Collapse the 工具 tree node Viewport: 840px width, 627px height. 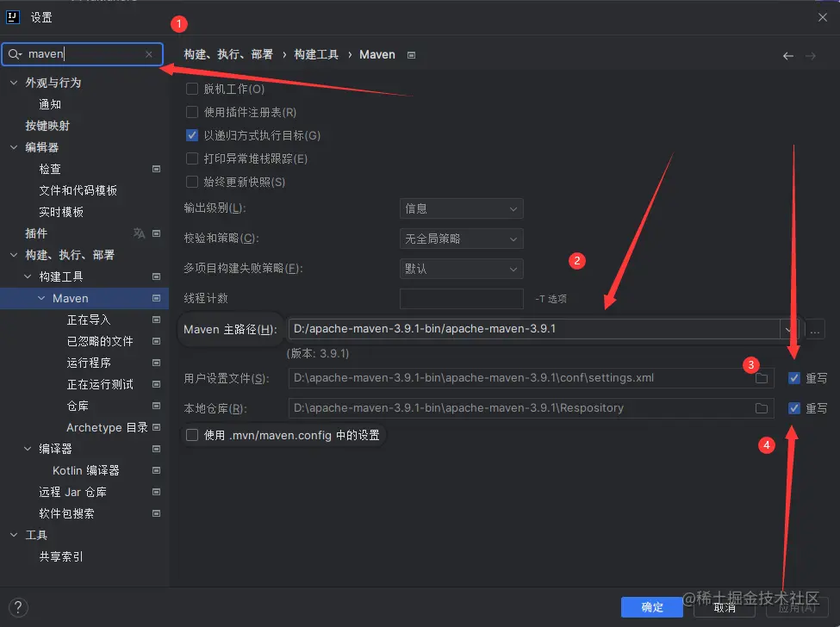pyautogui.click(x=14, y=535)
